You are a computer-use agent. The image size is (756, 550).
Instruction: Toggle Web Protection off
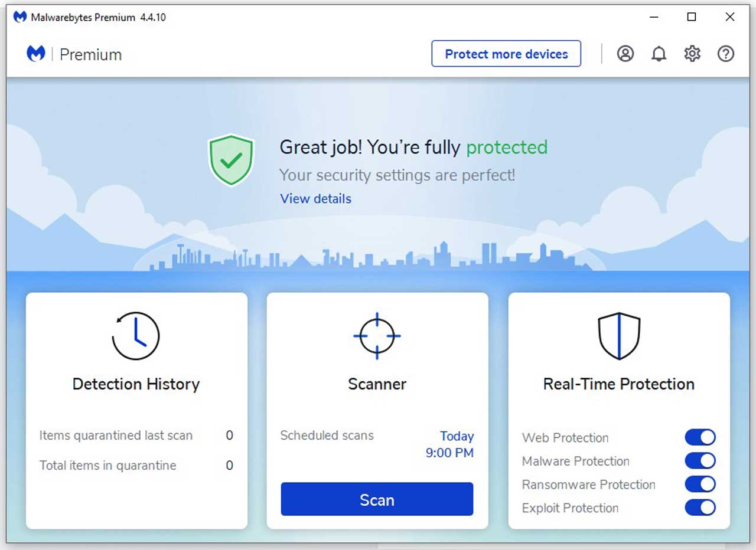click(x=700, y=437)
